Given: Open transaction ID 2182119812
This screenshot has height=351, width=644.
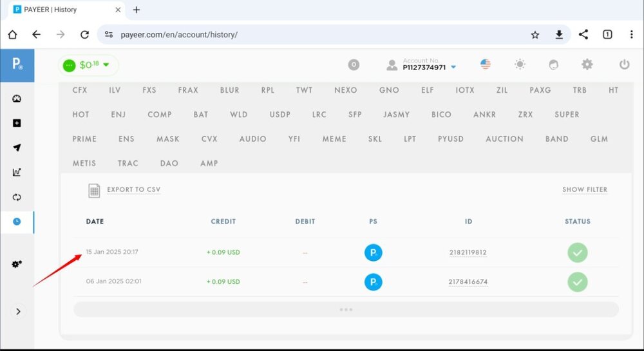Looking at the screenshot, I should point(468,252).
